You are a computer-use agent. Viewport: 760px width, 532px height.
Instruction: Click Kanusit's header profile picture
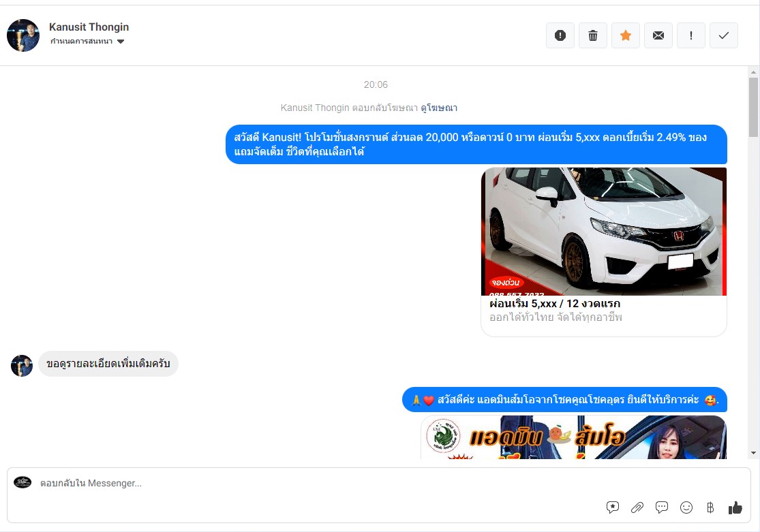click(23, 35)
